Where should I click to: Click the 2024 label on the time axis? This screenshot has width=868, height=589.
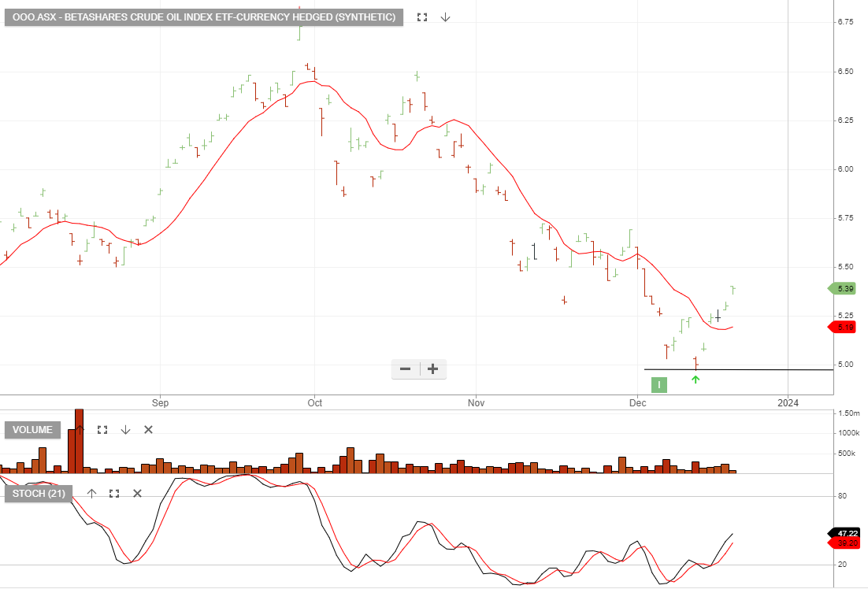click(788, 402)
